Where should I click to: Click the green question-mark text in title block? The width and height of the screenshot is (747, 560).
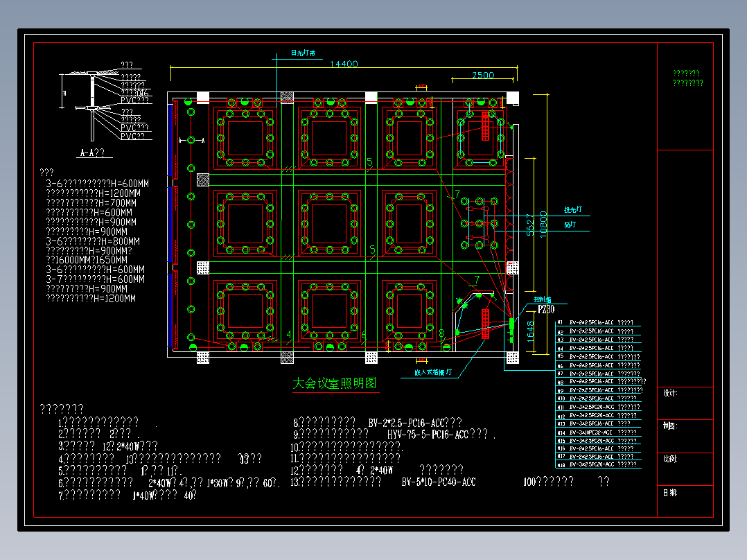click(x=687, y=78)
